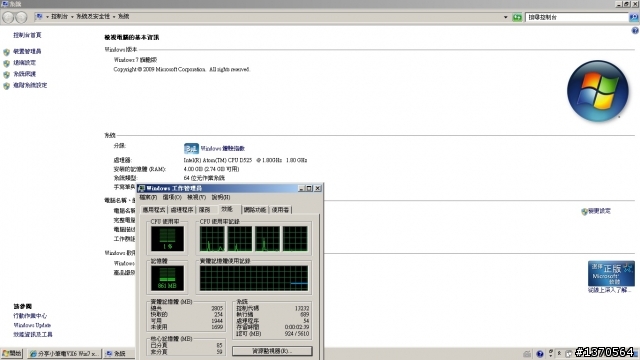
Task: Click the printer icon in system tray
Action: click(527, 354)
